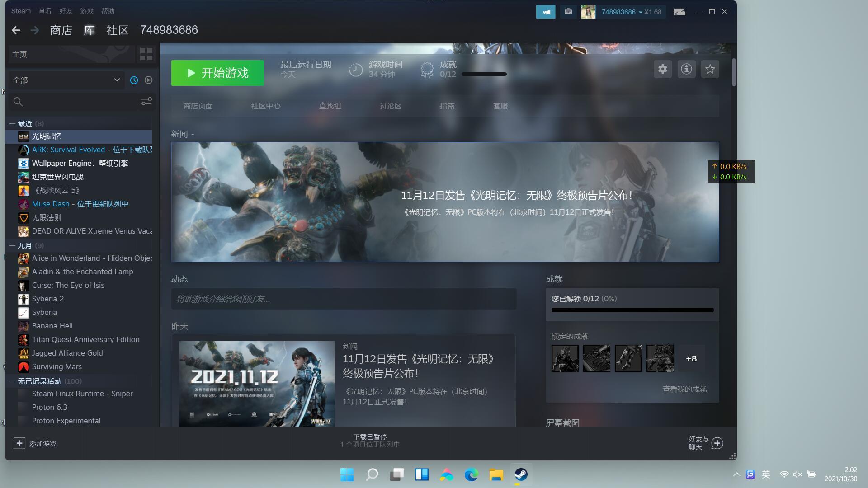The width and height of the screenshot is (868, 488).
Task: Open 下载已暂停 downloads status
Action: pyautogui.click(x=370, y=440)
